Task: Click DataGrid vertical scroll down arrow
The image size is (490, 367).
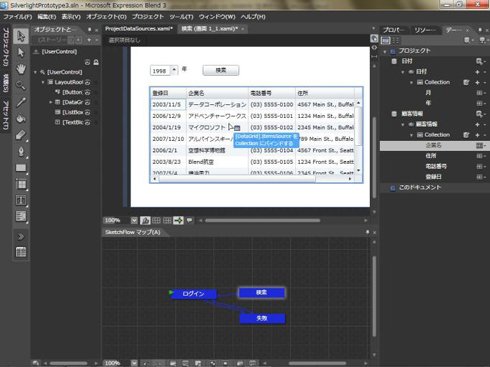Action: 359,170
